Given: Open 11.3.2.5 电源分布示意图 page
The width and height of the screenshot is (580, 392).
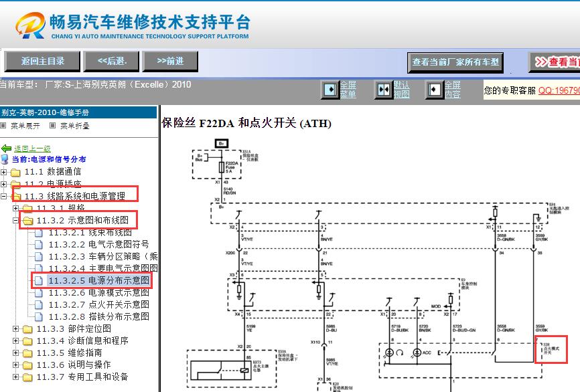Looking at the screenshot, I should tap(98, 280).
